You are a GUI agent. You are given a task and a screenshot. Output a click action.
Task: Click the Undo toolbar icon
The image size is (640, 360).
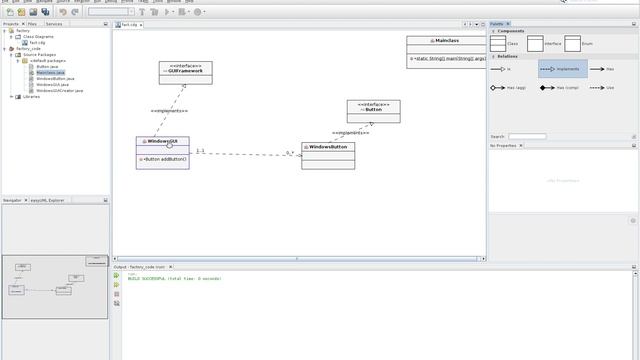coord(63,12)
